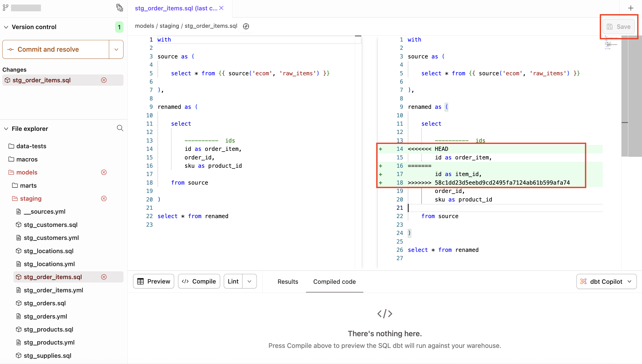The image size is (642, 364).
Task: Discard changes for stg_order_items.sql
Action: pyautogui.click(x=104, y=80)
